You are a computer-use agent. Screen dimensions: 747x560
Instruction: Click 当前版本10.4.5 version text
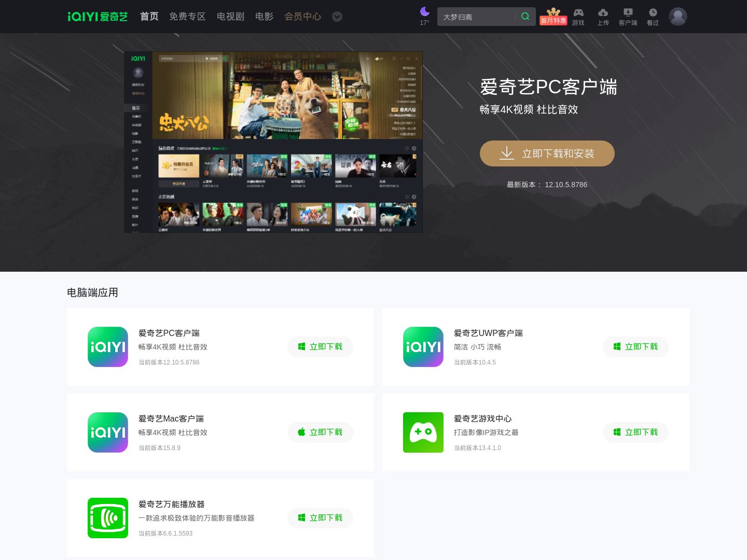point(475,362)
